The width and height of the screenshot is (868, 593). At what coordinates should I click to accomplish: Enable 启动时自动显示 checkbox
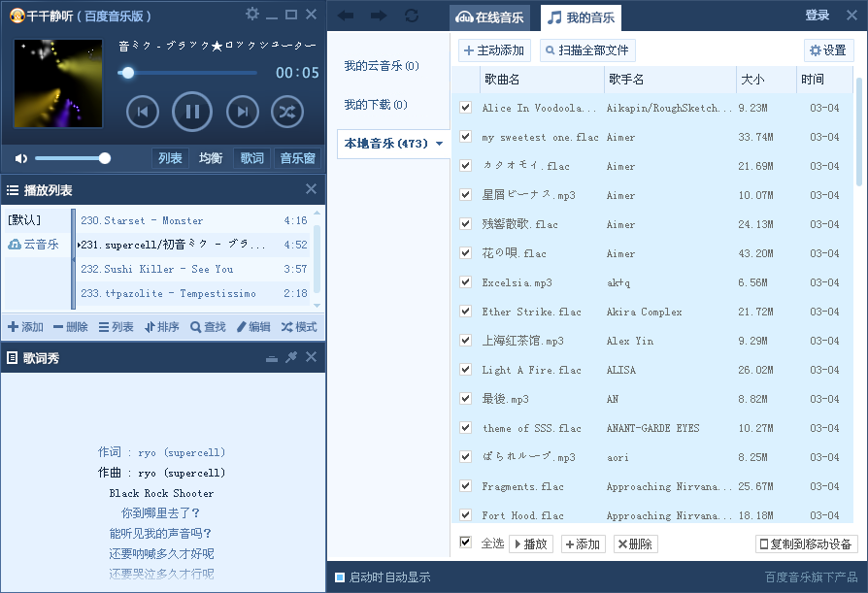pos(340,577)
